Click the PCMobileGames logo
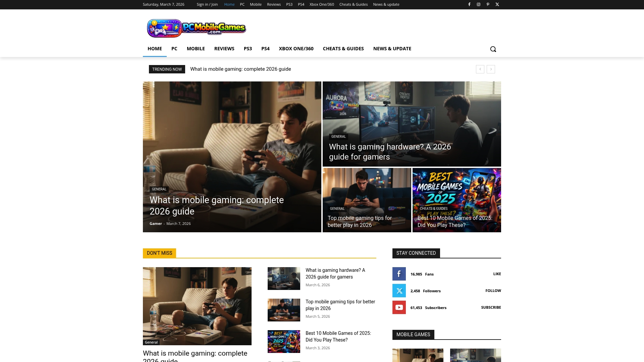The width and height of the screenshot is (644, 362). [x=196, y=28]
